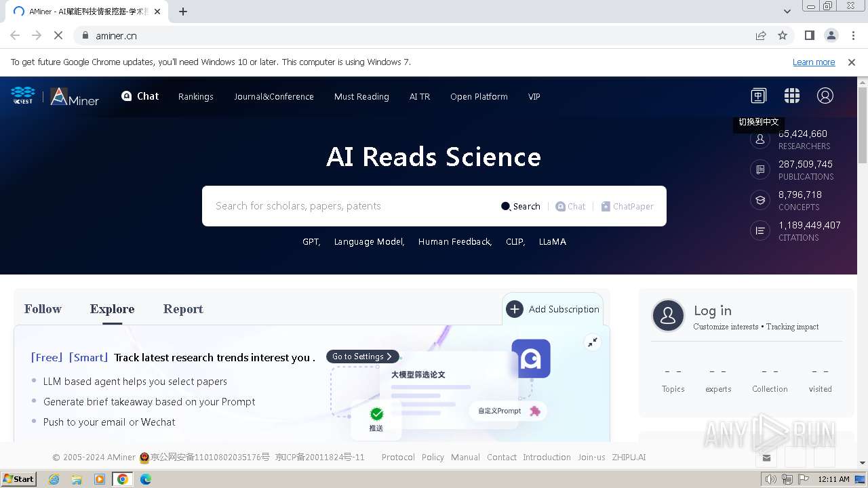Open the experts counter
Image resolution: width=868 pixels, height=488 pixels.
[718, 380]
